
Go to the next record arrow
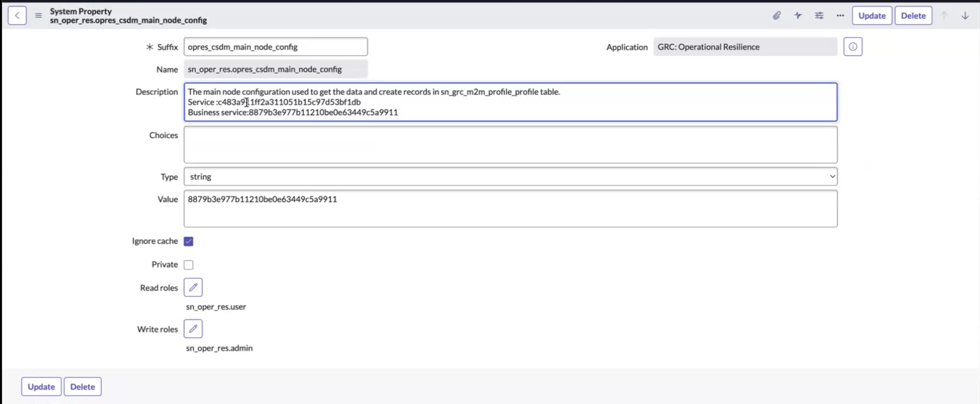(965, 15)
